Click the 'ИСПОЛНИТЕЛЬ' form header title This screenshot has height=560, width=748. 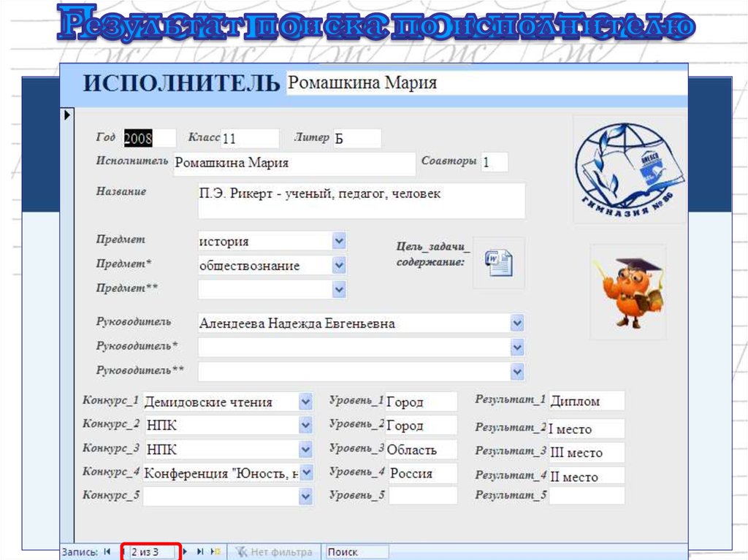tap(181, 83)
